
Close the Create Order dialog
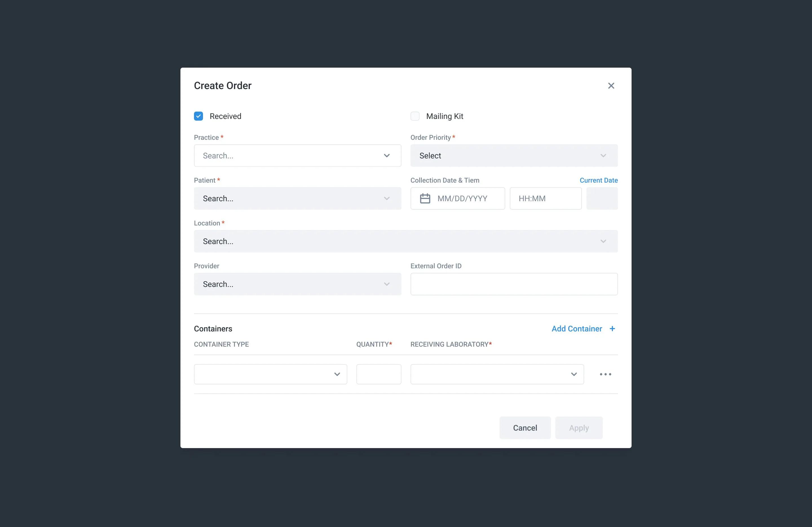[611, 86]
